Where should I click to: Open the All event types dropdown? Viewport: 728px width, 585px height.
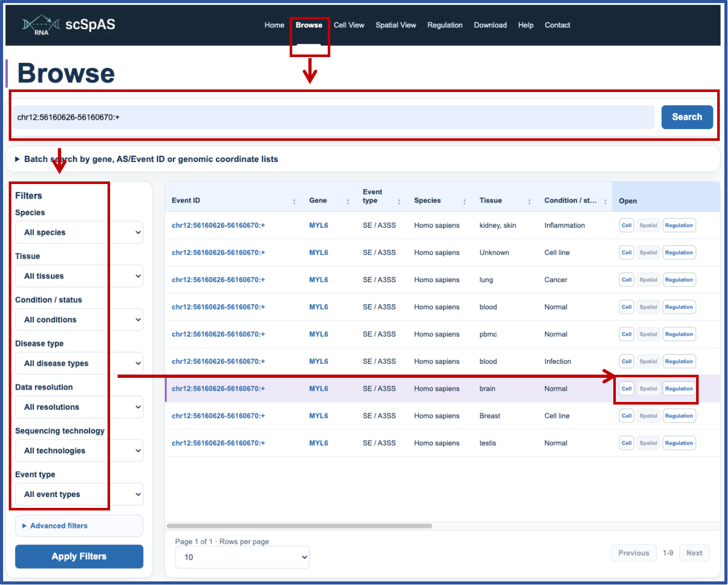coord(79,495)
